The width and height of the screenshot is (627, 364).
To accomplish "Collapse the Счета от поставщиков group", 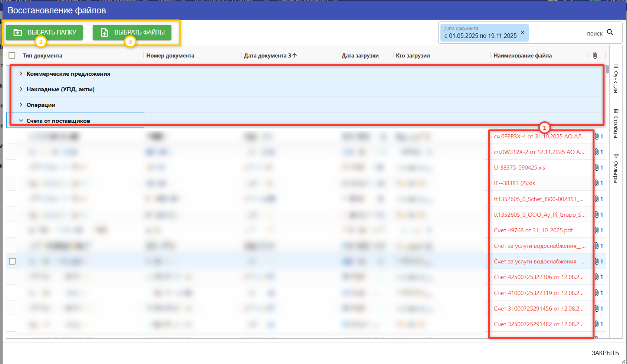I will (x=21, y=121).
